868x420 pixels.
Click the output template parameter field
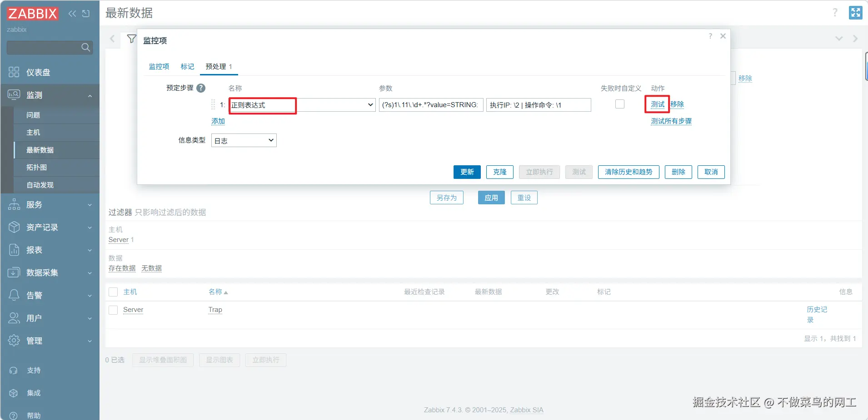tap(539, 105)
